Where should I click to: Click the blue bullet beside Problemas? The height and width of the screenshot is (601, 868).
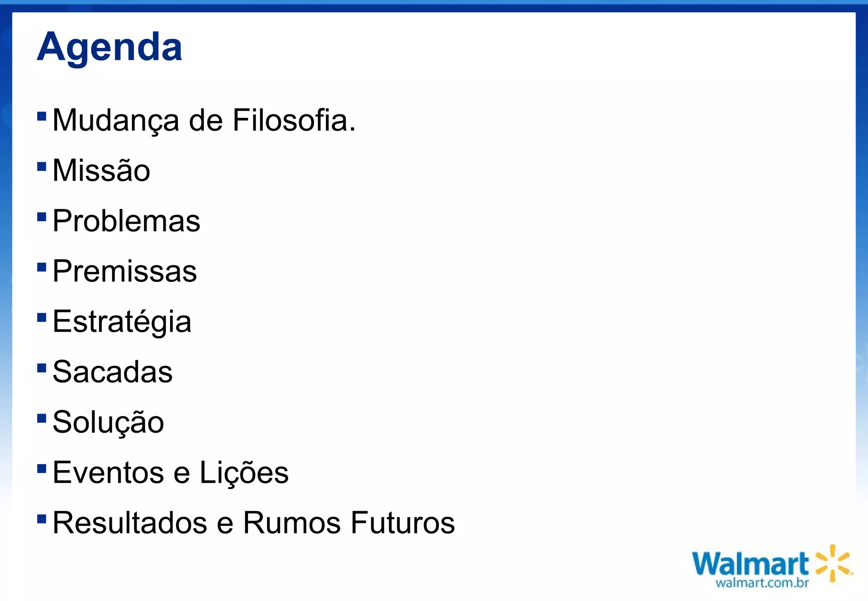pos(42,217)
